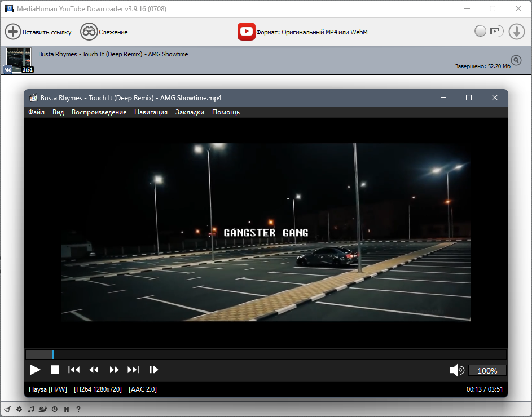Click the player window title bar icon
The width and height of the screenshot is (532, 417).
[x=33, y=97]
